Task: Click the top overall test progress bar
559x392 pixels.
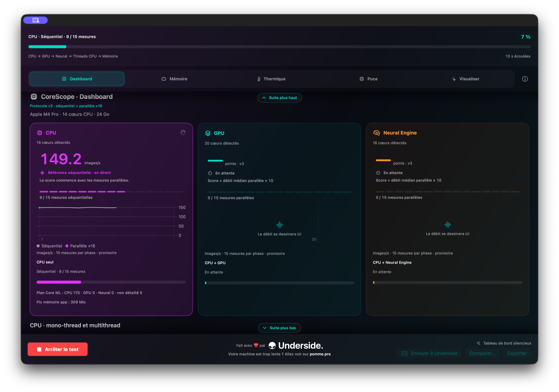Action: (279, 47)
